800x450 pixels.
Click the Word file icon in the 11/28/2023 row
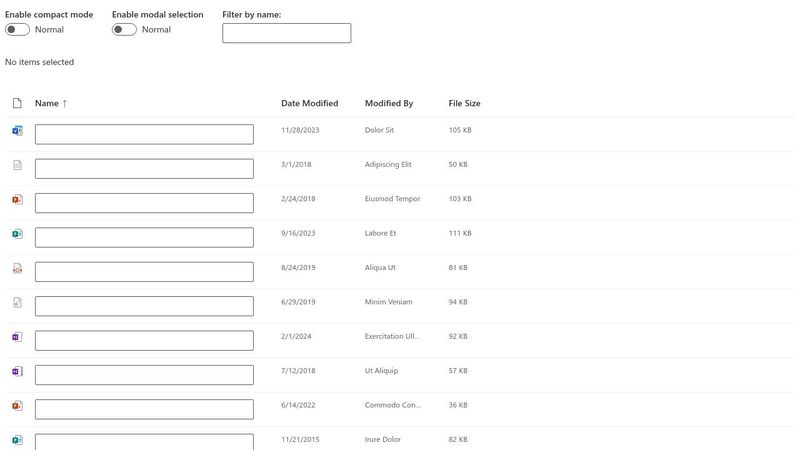pyautogui.click(x=17, y=131)
